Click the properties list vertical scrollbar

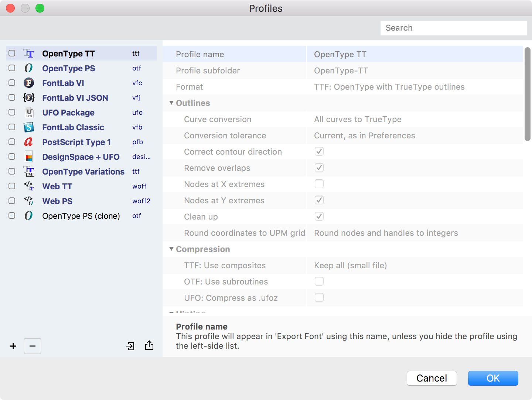click(528, 94)
